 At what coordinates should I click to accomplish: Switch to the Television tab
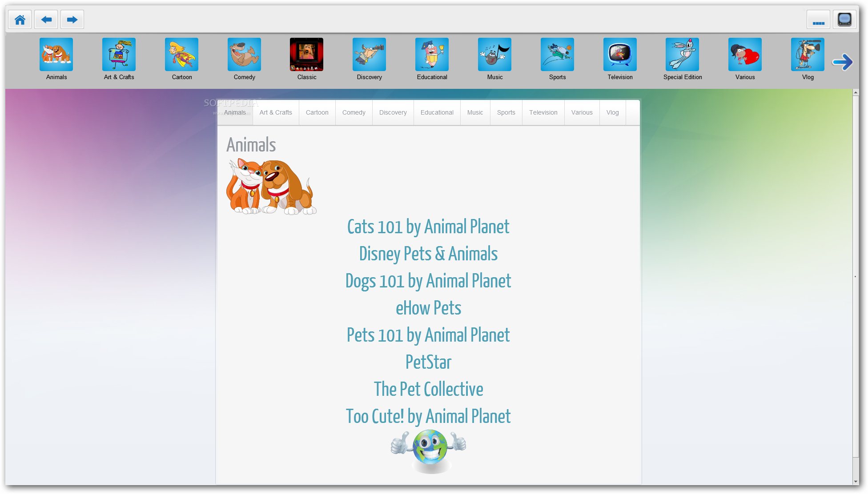point(543,113)
